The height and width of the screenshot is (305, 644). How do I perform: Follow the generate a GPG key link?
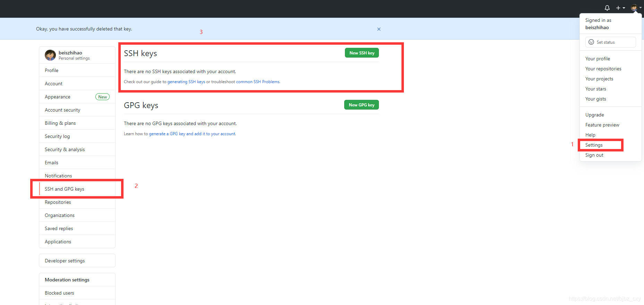coord(192,134)
